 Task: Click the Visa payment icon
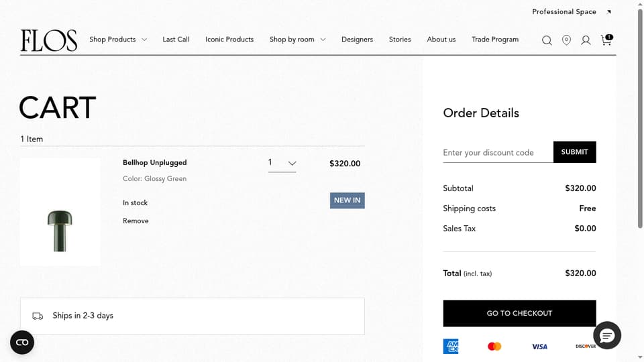coord(539,347)
